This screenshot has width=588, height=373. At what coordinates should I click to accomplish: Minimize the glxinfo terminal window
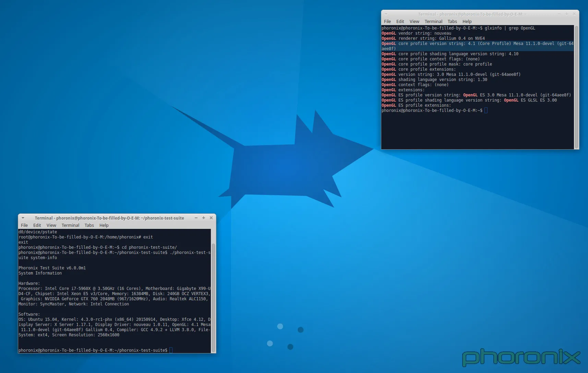click(x=559, y=14)
